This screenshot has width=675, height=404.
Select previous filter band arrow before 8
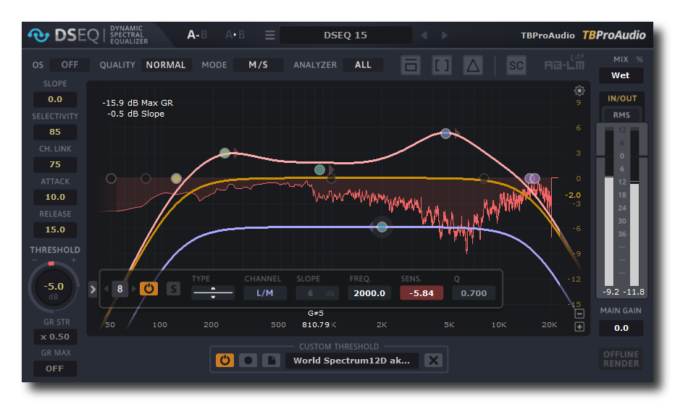(x=106, y=289)
